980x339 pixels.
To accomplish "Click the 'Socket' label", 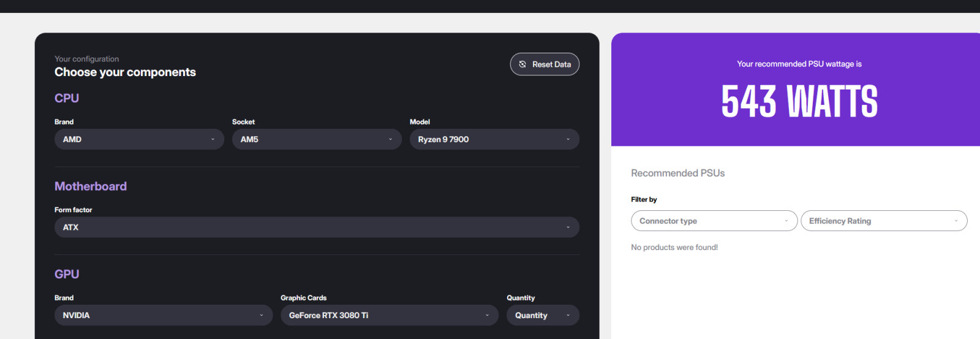I will [243, 122].
